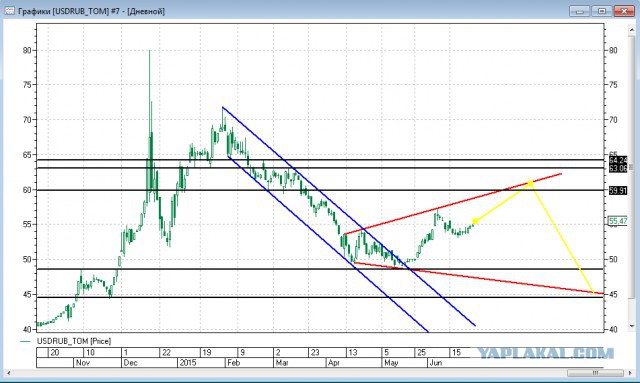
Task: Click the USDRUB_TOM [Price] legend entry
Action: [74, 341]
